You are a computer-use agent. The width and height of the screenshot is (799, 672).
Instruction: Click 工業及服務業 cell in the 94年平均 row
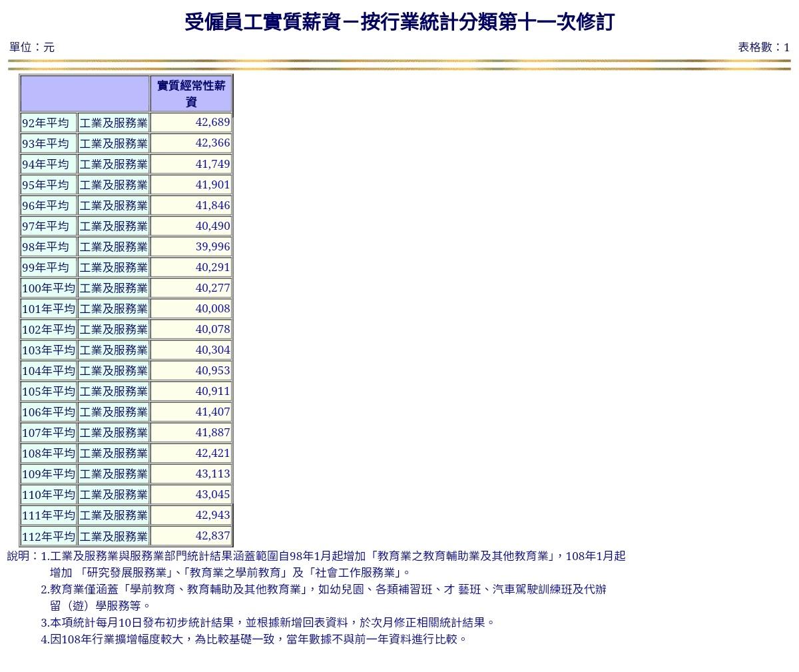pos(113,165)
